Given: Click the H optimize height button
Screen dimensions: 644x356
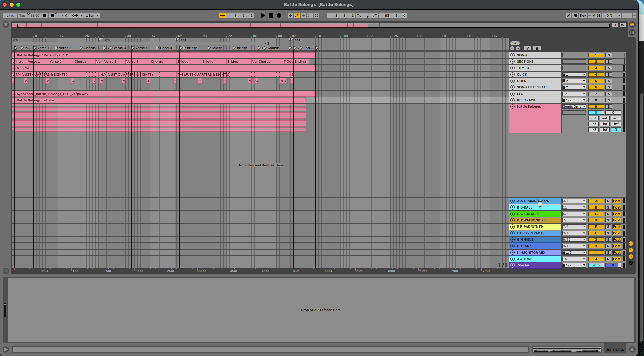Looking at the screenshot, I should 615,25.
